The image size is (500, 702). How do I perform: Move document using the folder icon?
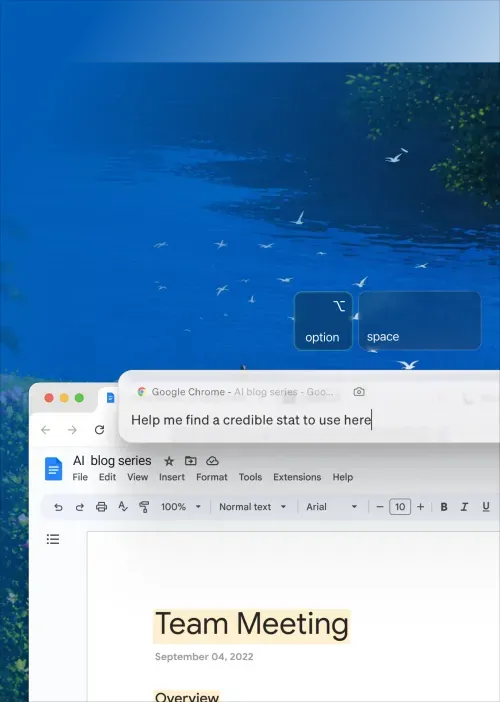(x=191, y=460)
